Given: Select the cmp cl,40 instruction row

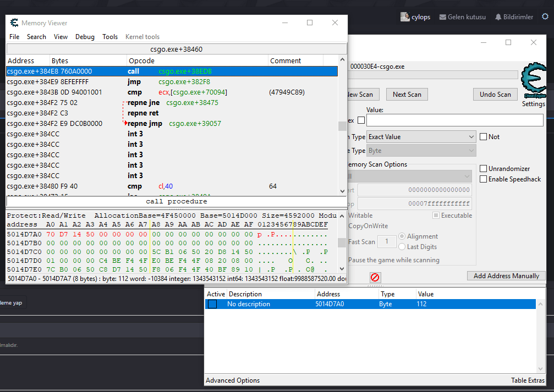Looking at the screenshot, I should coord(172,186).
